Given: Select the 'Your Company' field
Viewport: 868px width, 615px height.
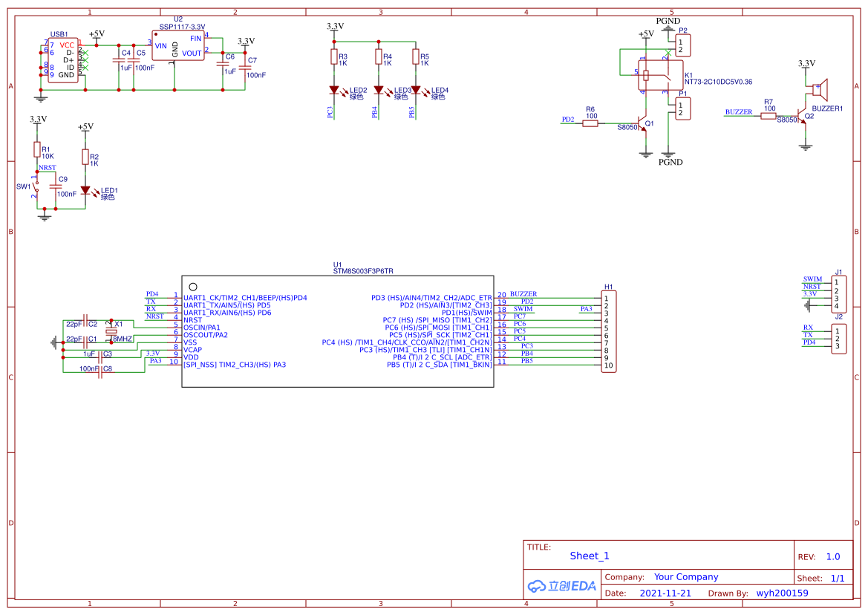Looking at the screenshot, I should point(686,577).
